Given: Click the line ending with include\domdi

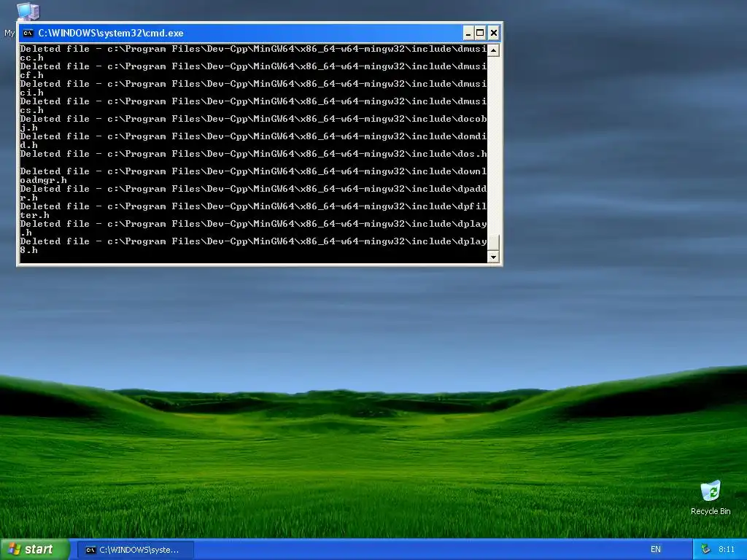Looking at the screenshot, I should click(x=253, y=136).
